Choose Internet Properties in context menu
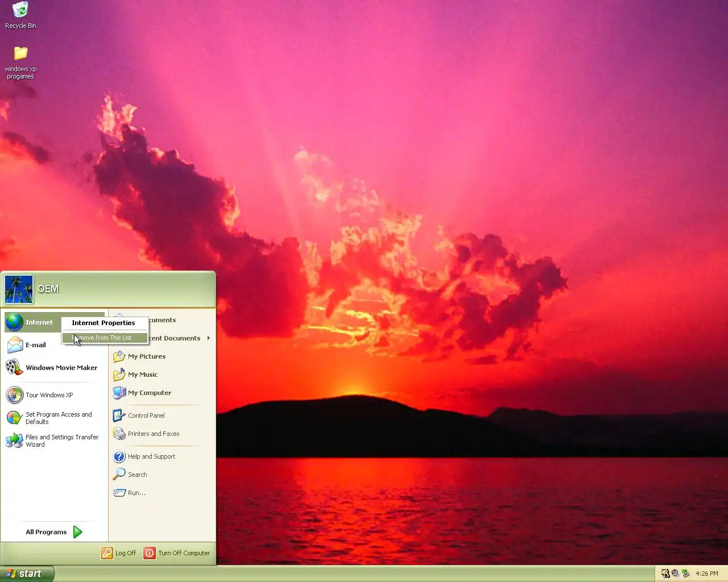The height and width of the screenshot is (582, 728). [x=105, y=323]
